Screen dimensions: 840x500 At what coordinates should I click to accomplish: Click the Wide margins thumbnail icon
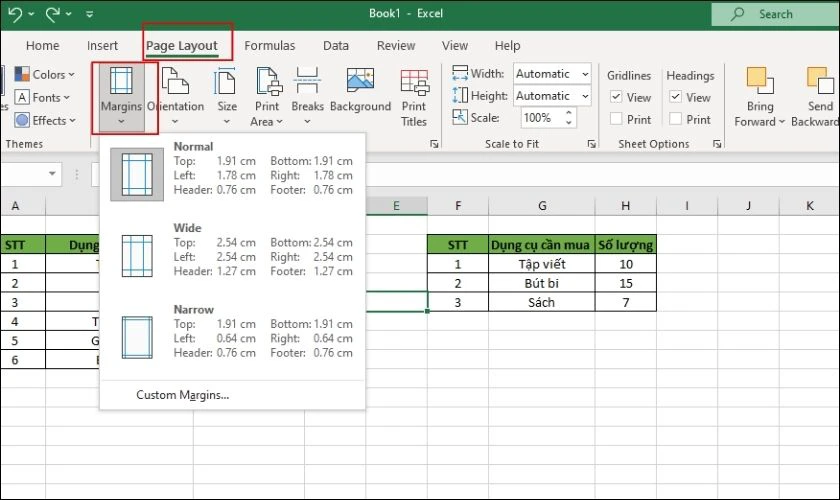tap(137, 256)
